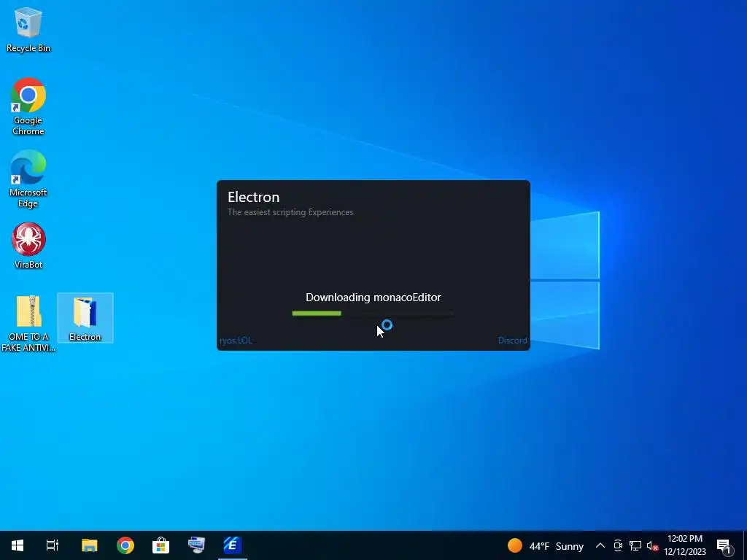Open the Recycle Bin desktop icon

[x=28, y=29]
